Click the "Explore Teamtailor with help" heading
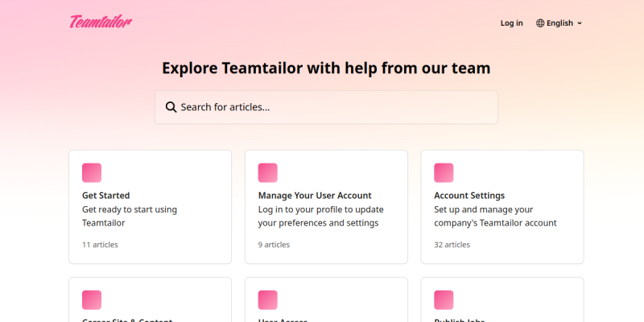The image size is (644, 322). click(326, 68)
